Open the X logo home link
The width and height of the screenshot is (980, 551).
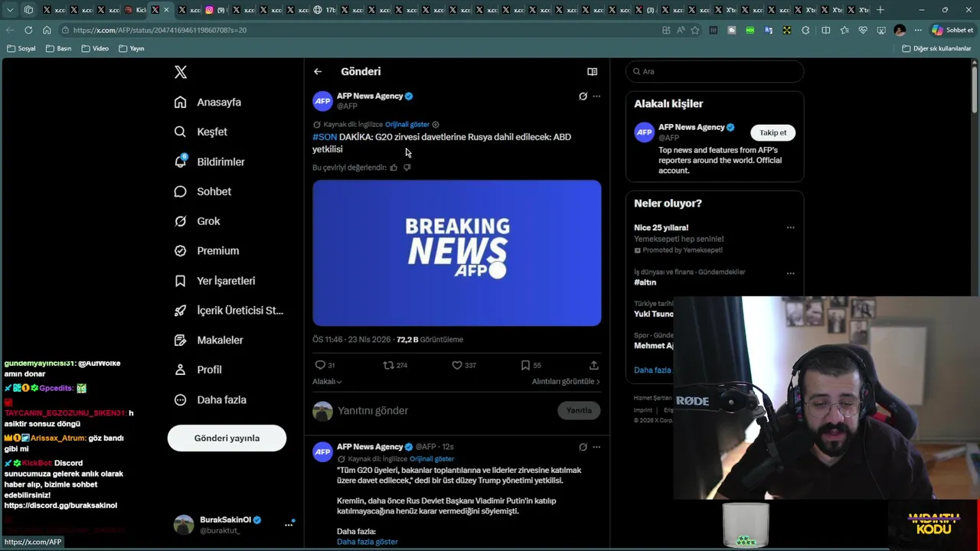(181, 72)
